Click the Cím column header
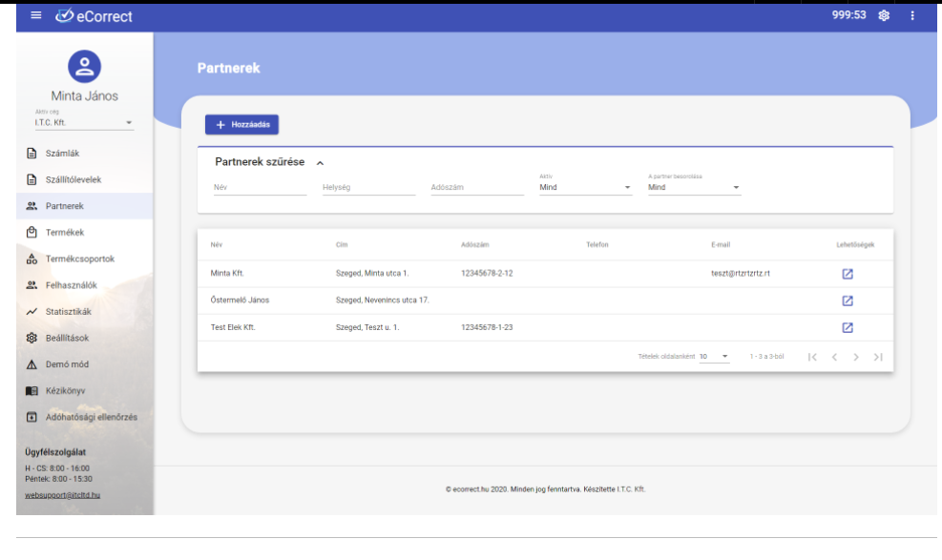The image size is (942, 560). point(342,245)
